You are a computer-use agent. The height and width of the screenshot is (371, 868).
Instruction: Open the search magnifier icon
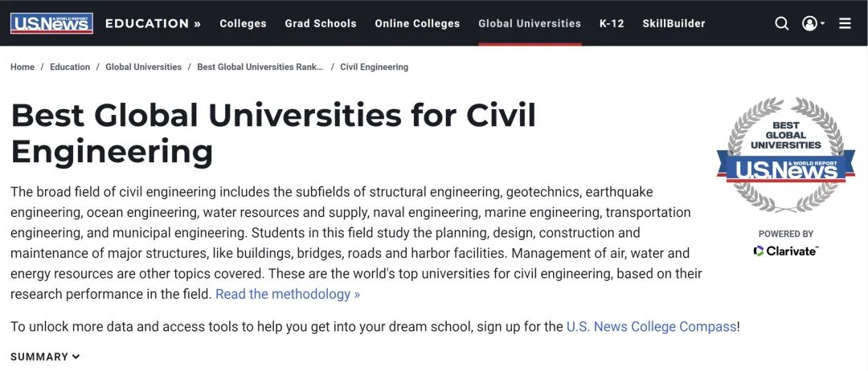click(x=781, y=23)
